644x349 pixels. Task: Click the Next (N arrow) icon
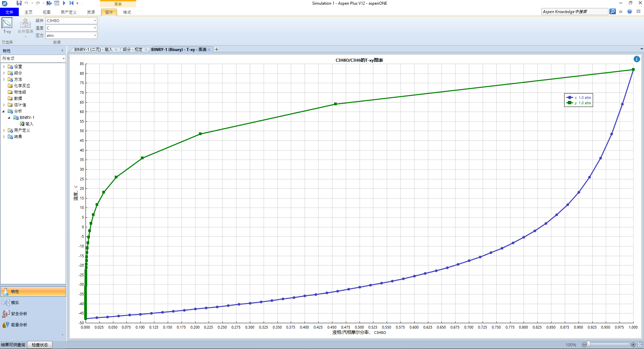49,3
